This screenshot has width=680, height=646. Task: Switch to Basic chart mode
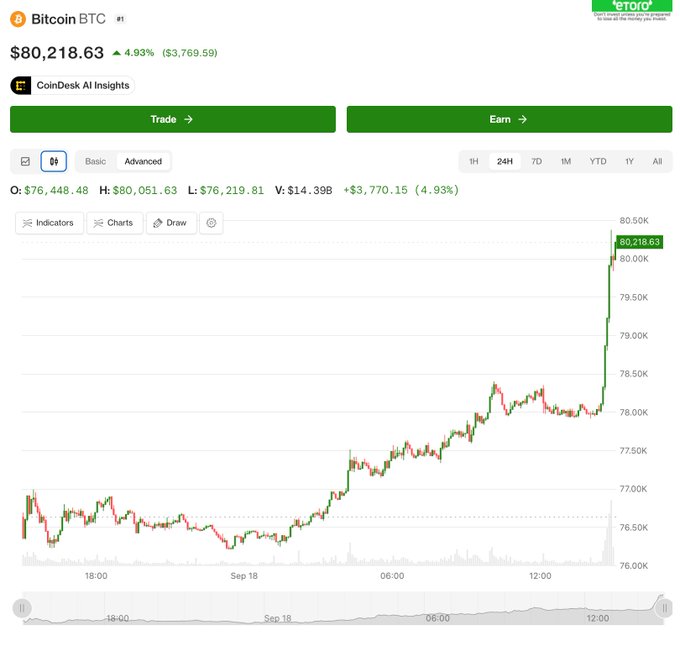(x=95, y=161)
